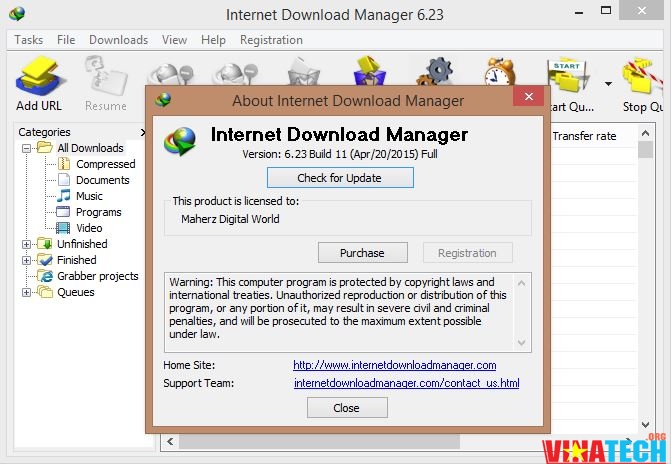Viewport: 671px width, 464px height.
Task: Open the Support Team contact_us.html link
Action: tap(407, 383)
